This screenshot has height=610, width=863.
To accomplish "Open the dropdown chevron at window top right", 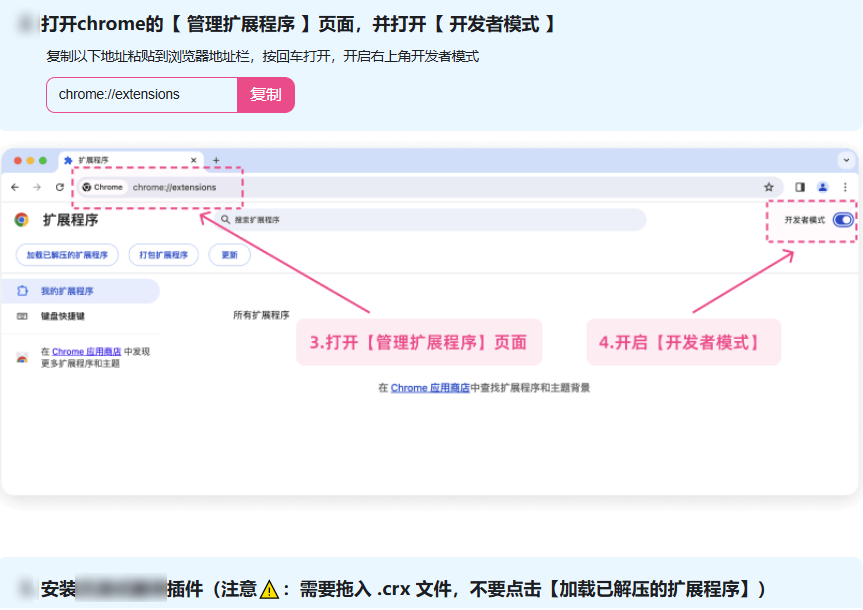I will (845, 160).
